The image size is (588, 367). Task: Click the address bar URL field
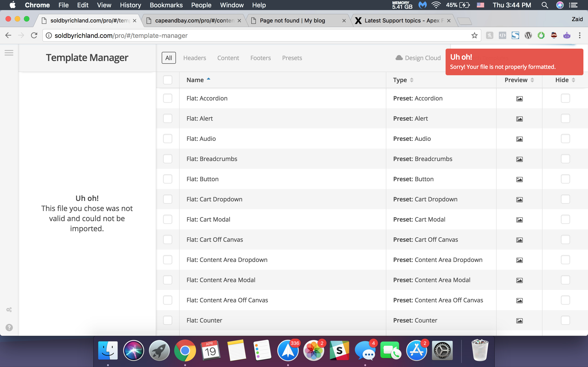click(x=257, y=36)
